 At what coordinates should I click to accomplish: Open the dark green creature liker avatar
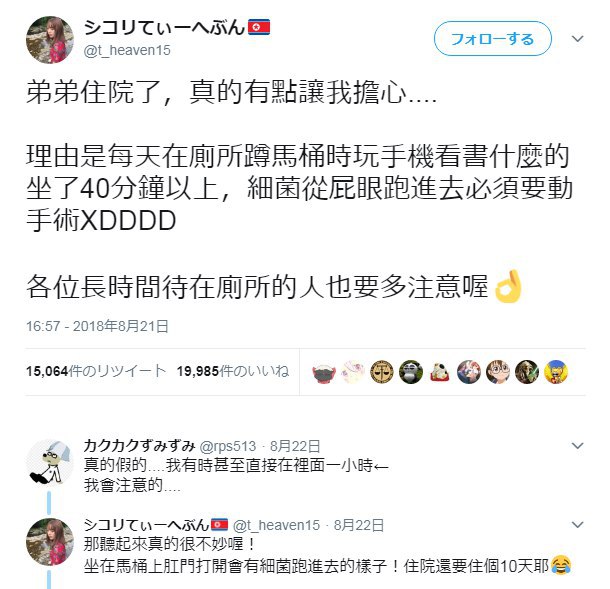click(527, 372)
